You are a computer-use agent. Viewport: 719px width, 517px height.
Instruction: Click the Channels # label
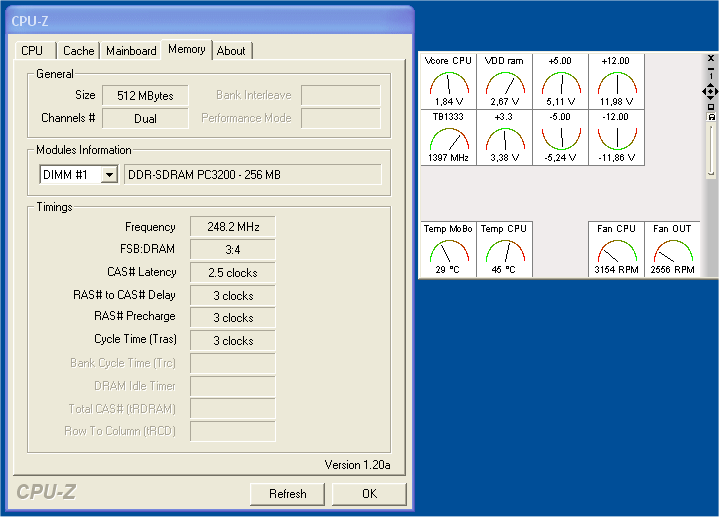point(68,118)
